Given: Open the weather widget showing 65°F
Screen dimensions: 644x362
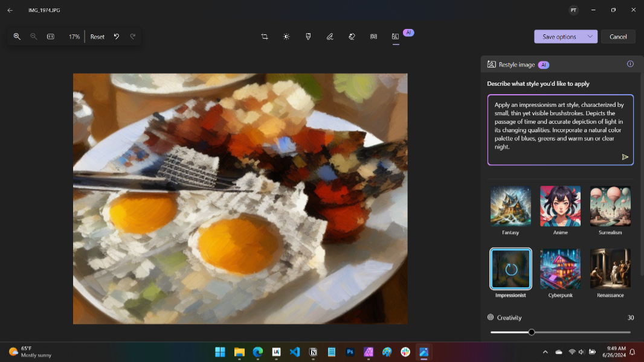Looking at the screenshot, I should (30, 352).
